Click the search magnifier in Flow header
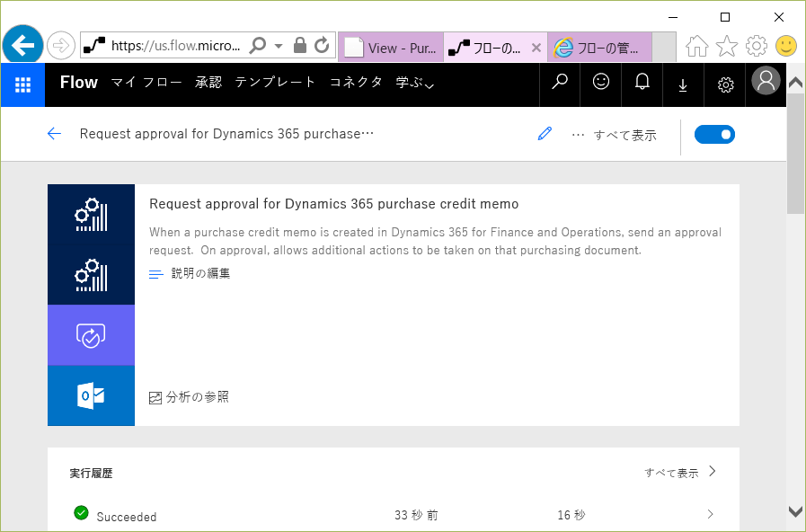The width and height of the screenshot is (806, 532). click(x=560, y=83)
